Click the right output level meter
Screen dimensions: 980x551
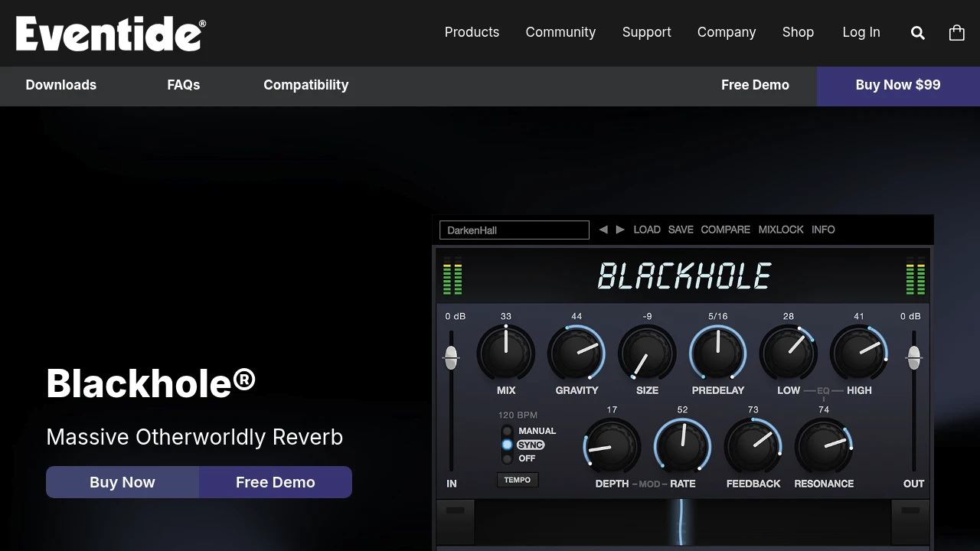(x=916, y=276)
